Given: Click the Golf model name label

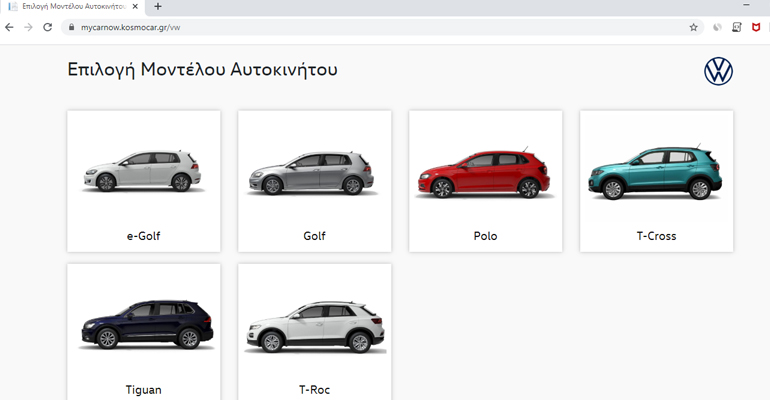Looking at the screenshot, I should 314,236.
